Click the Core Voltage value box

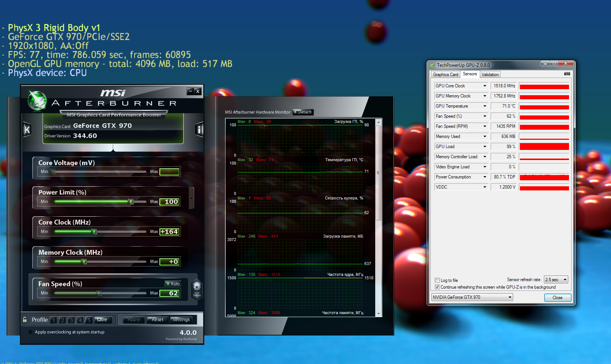pyautogui.click(x=170, y=172)
